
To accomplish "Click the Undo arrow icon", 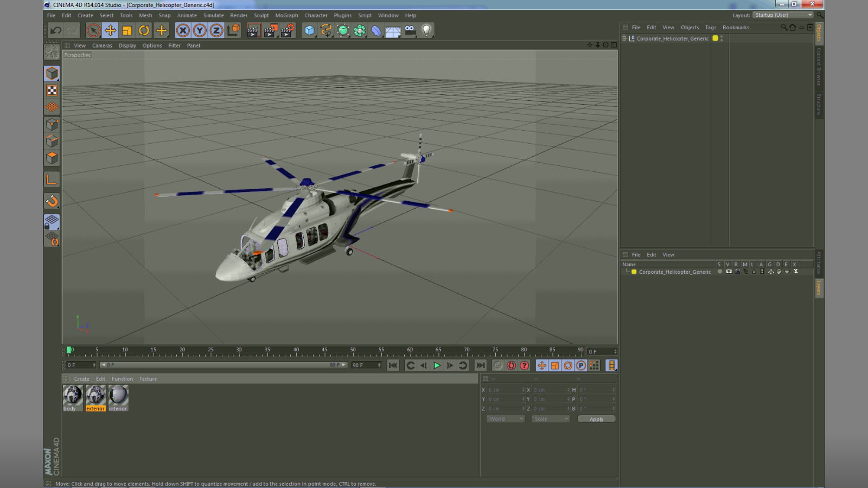I will 56,30.
